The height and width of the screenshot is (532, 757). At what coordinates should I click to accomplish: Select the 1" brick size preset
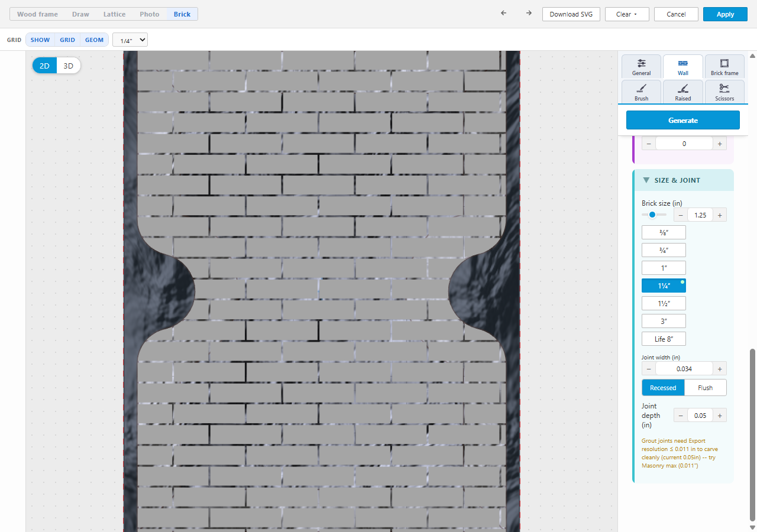[x=664, y=268]
